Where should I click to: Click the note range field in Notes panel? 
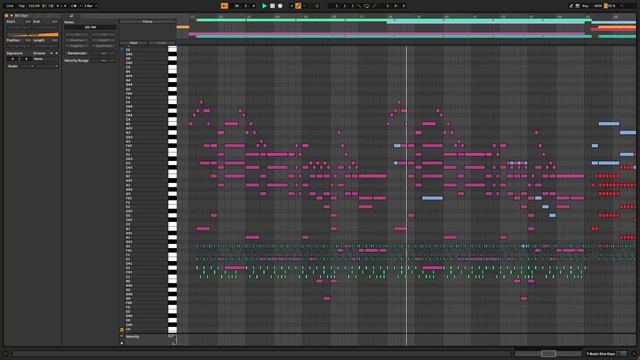click(90, 27)
